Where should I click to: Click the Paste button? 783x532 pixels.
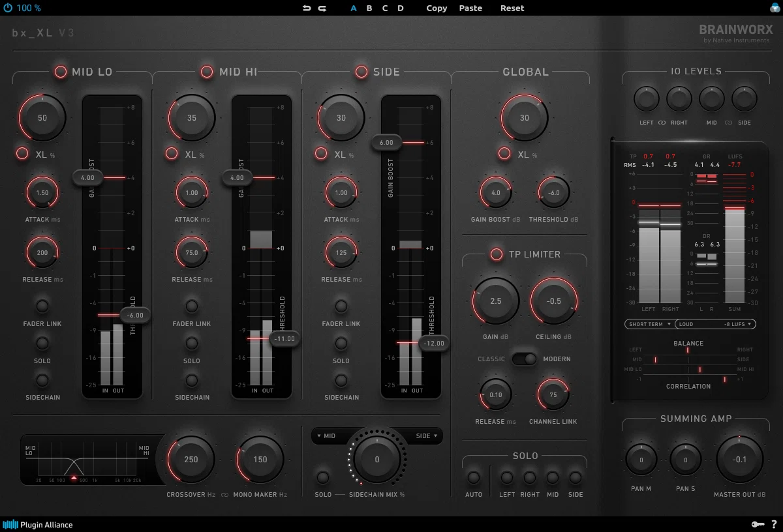(470, 8)
